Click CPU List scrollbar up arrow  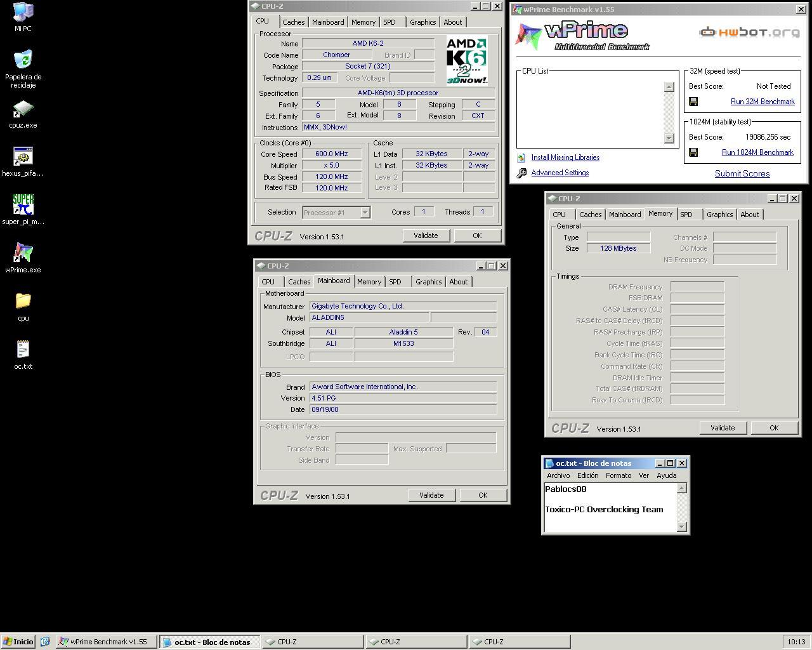point(669,87)
